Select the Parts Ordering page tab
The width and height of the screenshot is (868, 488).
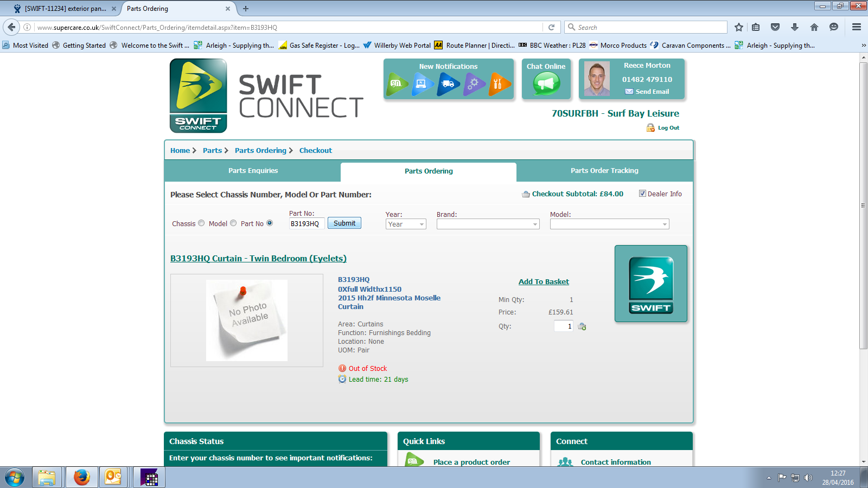tap(429, 171)
